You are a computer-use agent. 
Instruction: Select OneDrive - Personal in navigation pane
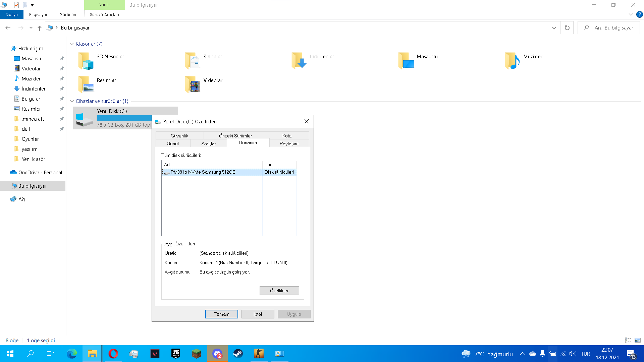40,172
